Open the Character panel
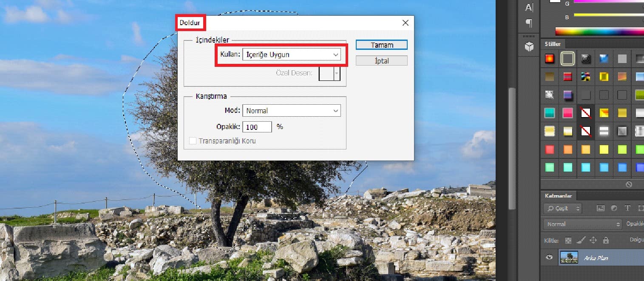The width and height of the screenshot is (644, 281). [528, 6]
